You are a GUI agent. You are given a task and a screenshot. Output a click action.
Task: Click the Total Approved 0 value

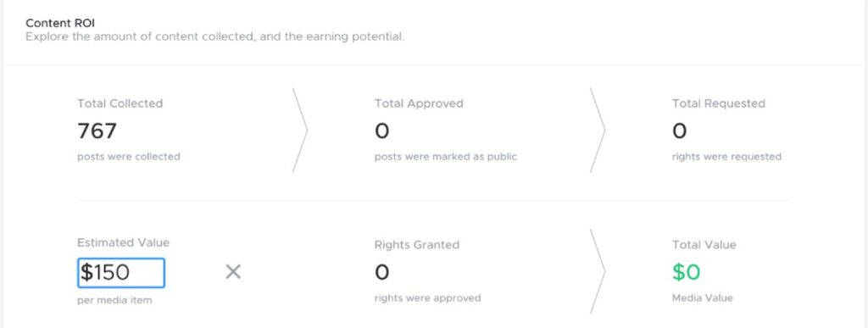point(382,131)
